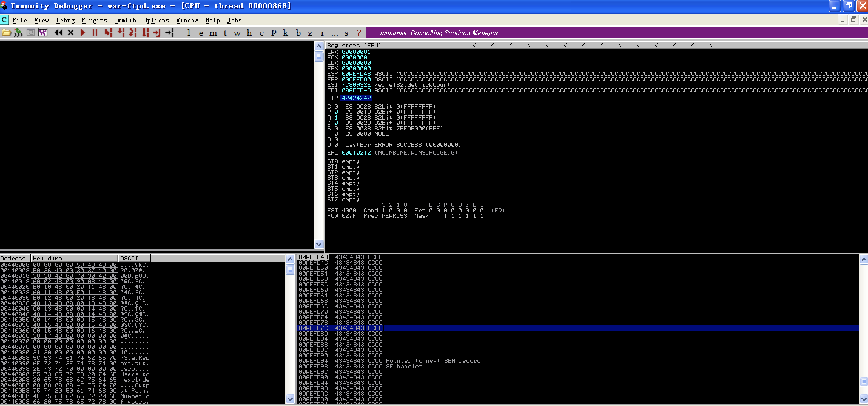
Task: Open the CPU child window 'C' system menu
Action: coord(4,20)
